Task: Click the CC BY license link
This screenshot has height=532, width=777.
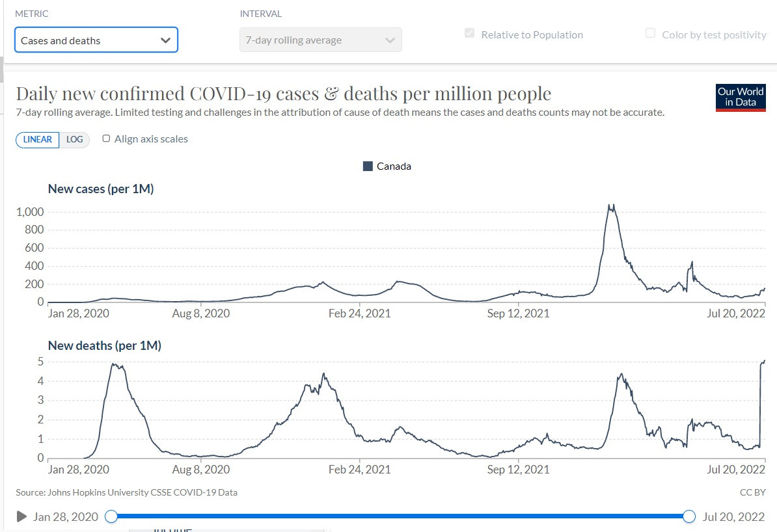Action: point(752,492)
